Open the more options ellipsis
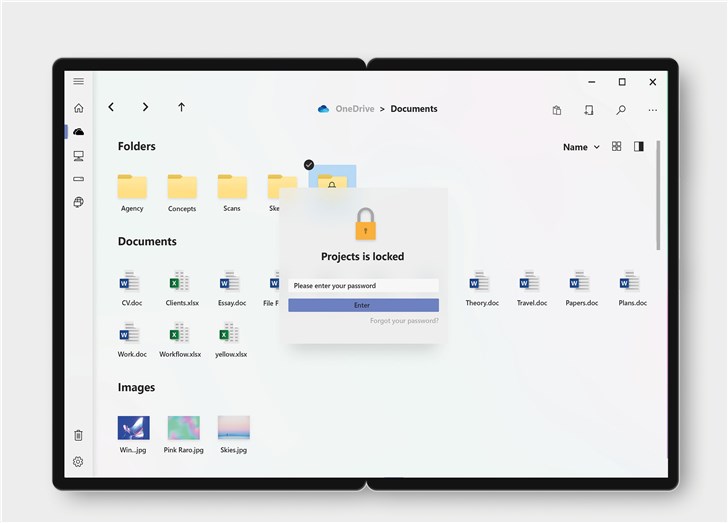The height and width of the screenshot is (523, 728). [652, 111]
